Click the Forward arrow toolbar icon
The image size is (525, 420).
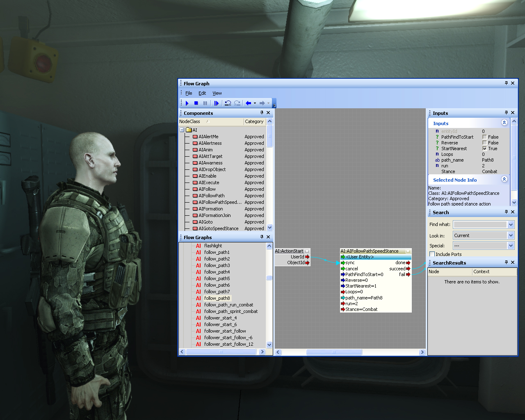[262, 103]
